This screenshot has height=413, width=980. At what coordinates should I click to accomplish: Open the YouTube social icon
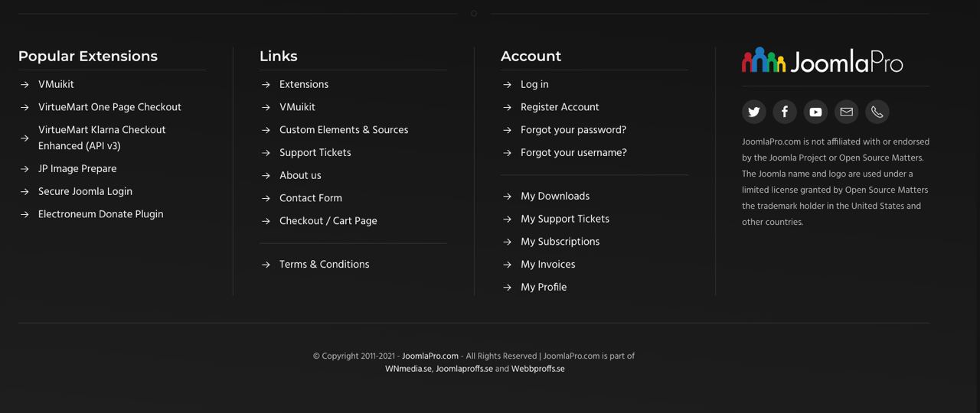(x=815, y=112)
